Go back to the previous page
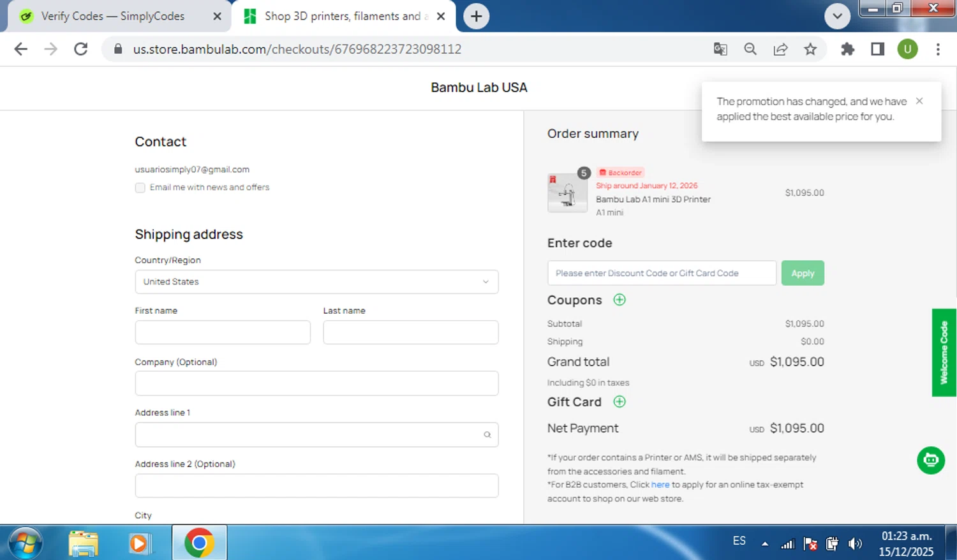This screenshot has height=560, width=957. [20, 49]
